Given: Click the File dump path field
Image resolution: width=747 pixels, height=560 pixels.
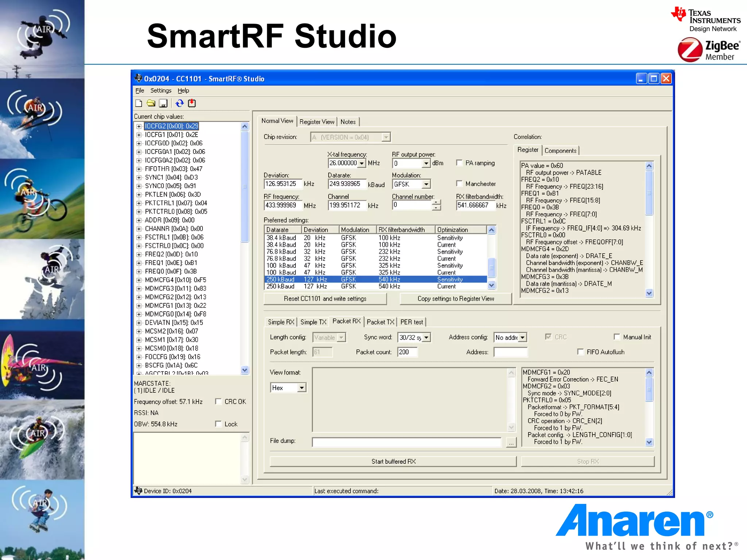Looking at the screenshot, I should (x=407, y=443).
